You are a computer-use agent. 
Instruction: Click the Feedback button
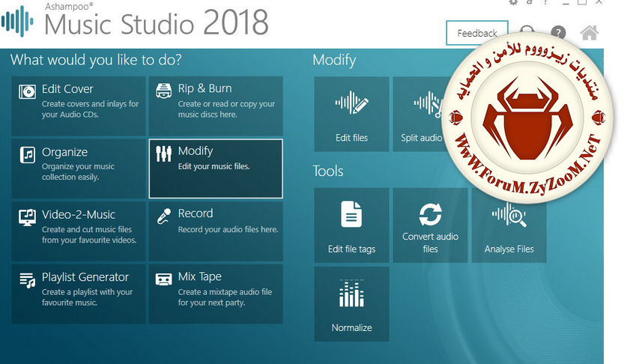pyautogui.click(x=477, y=33)
